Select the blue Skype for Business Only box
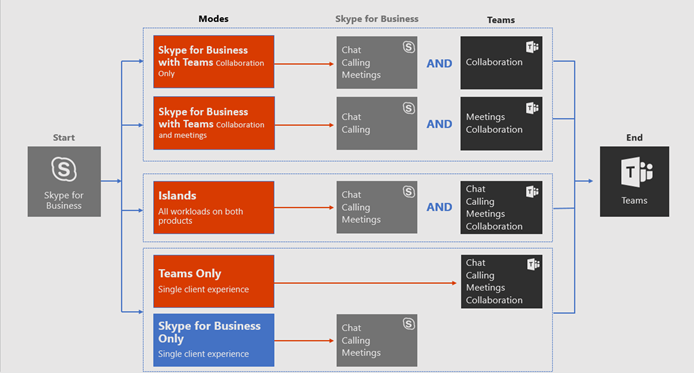This screenshot has width=694, height=373. 214,340
